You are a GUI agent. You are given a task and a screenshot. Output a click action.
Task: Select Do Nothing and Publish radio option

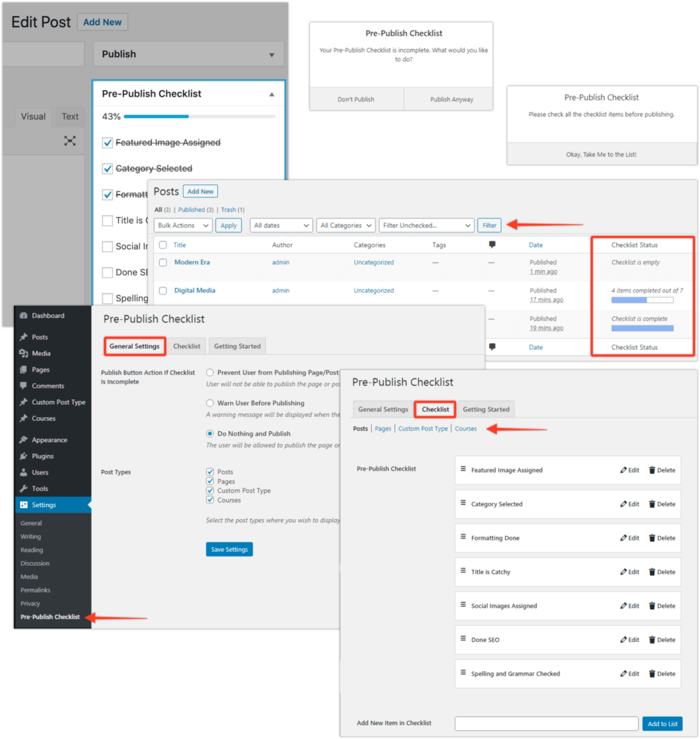tap(210, 434)
